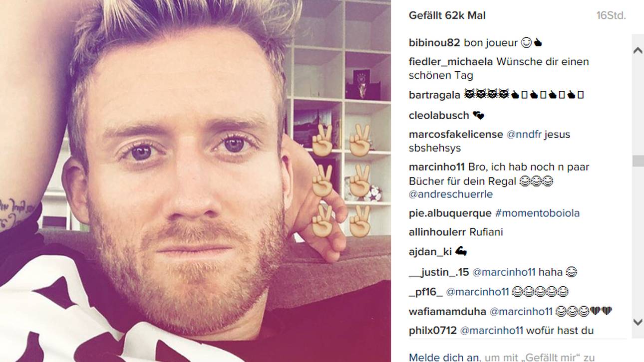This screenshot has width=644, height=362.
Task: Open the bibinou82 profile link
Action: click(434, 43)
